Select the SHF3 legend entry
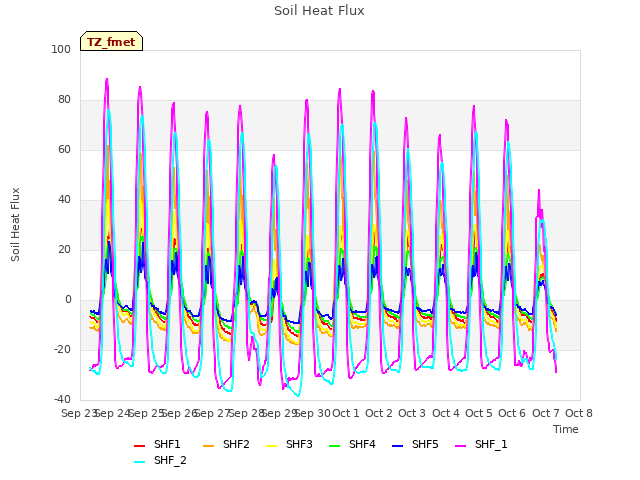This screenshot has width=640, height=480. click(x=289, y=444)
